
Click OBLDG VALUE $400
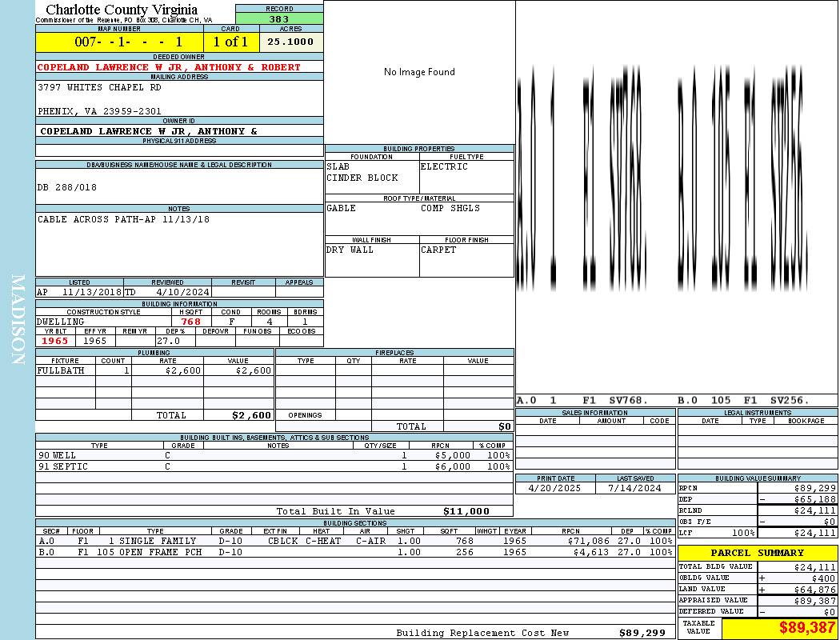(x=823, y=579)
